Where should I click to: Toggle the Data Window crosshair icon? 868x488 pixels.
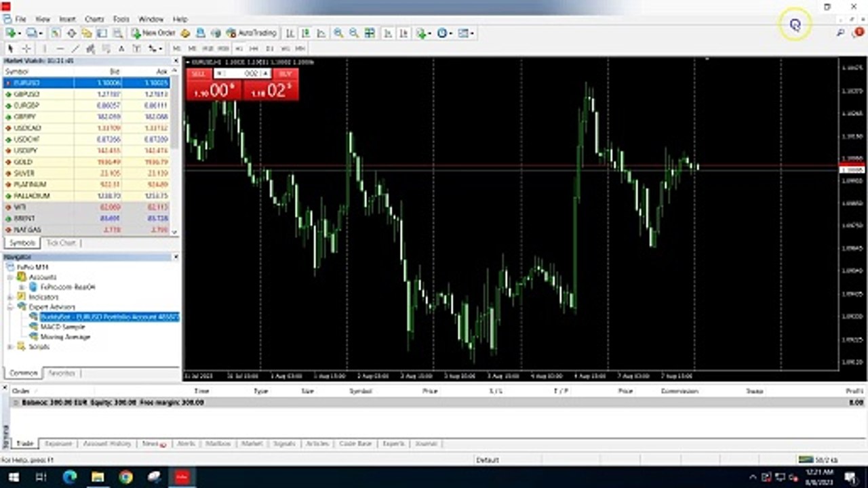71,33
